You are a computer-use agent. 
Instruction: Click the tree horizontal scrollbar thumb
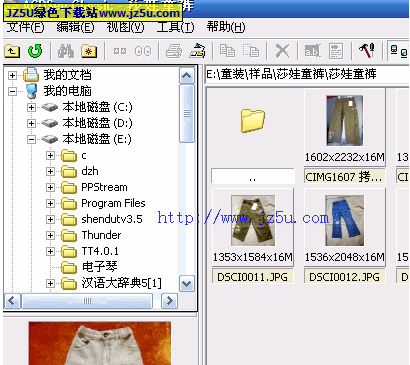87,301
